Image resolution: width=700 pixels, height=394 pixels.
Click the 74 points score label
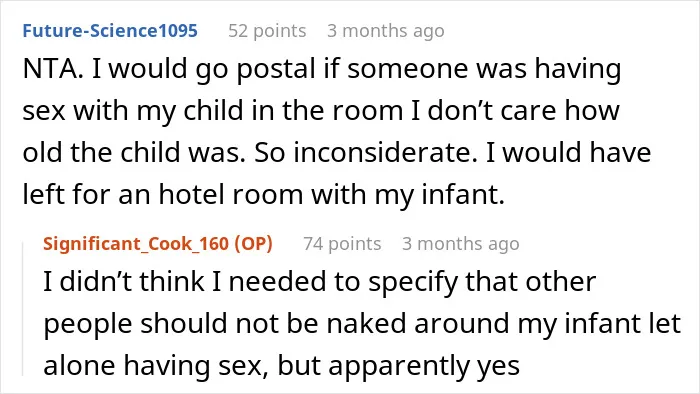click(x=342, y=244)
